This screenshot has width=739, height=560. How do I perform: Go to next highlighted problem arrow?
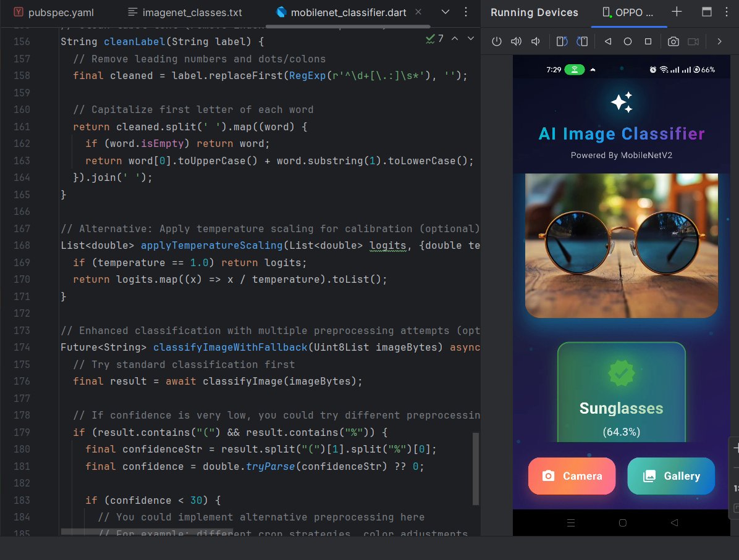[470, 39]
